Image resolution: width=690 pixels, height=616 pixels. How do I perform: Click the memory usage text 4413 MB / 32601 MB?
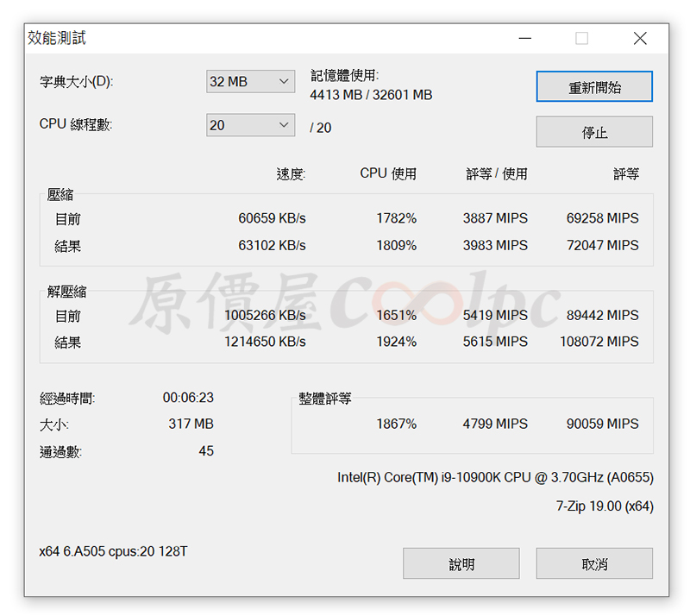click(x=371, y=95)
